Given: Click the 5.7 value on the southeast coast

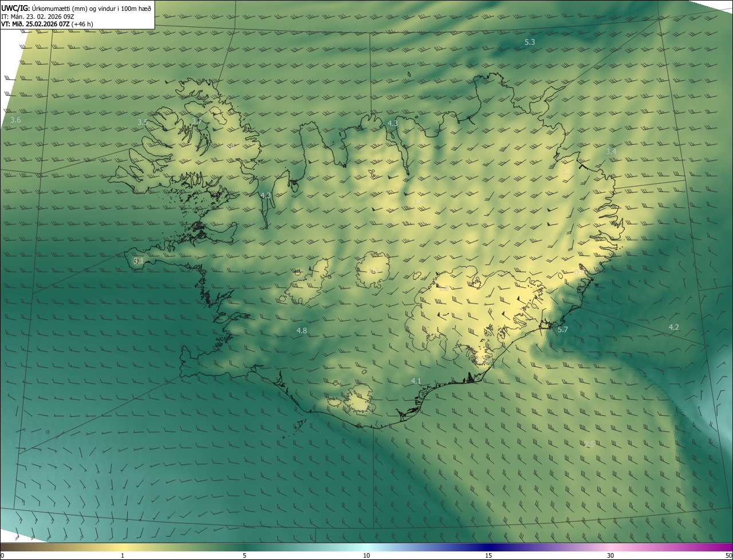Looking at the screenshot, I should tap(563, 329).
